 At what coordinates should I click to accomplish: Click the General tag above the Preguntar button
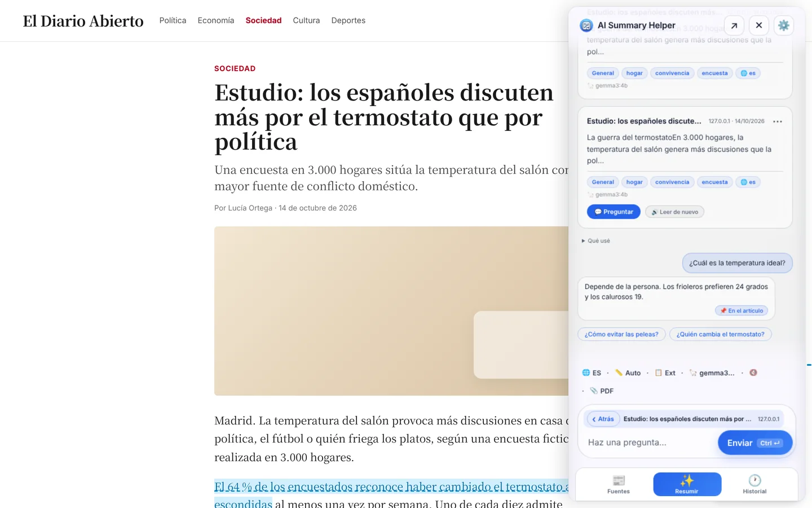coord(603,182)
